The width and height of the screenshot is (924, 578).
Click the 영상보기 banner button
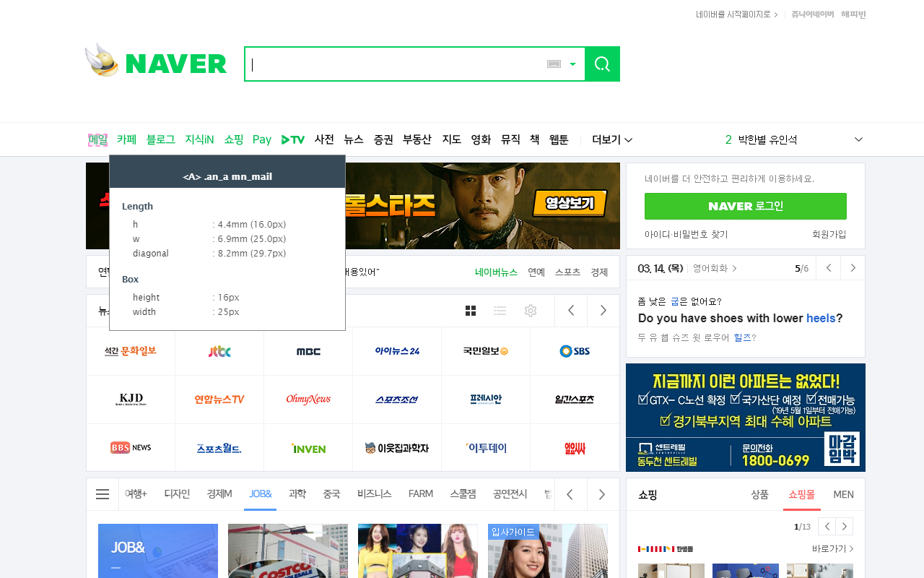point(570,204)
